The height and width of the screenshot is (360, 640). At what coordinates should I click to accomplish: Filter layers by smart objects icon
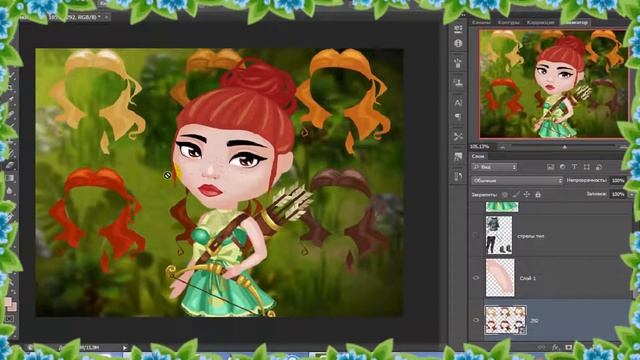(599, 167)
